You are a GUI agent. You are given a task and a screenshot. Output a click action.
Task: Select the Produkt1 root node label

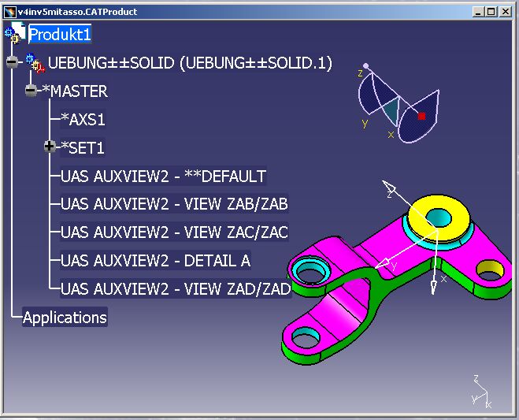(60, 34)
